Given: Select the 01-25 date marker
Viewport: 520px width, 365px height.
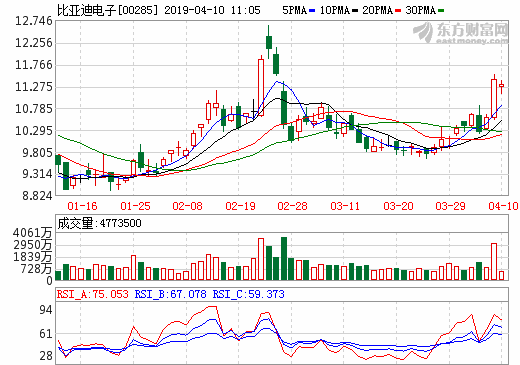Looking at the screenshot, I should click(x=135, y=206).
